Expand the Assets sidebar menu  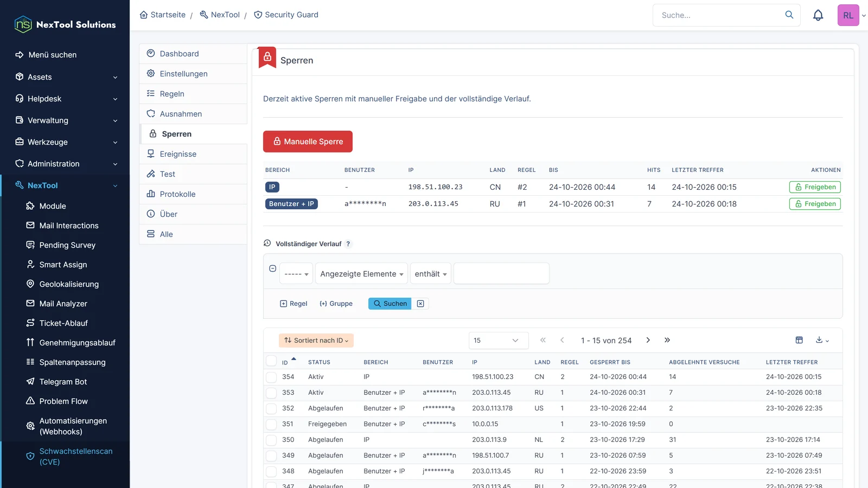(65, 77)
